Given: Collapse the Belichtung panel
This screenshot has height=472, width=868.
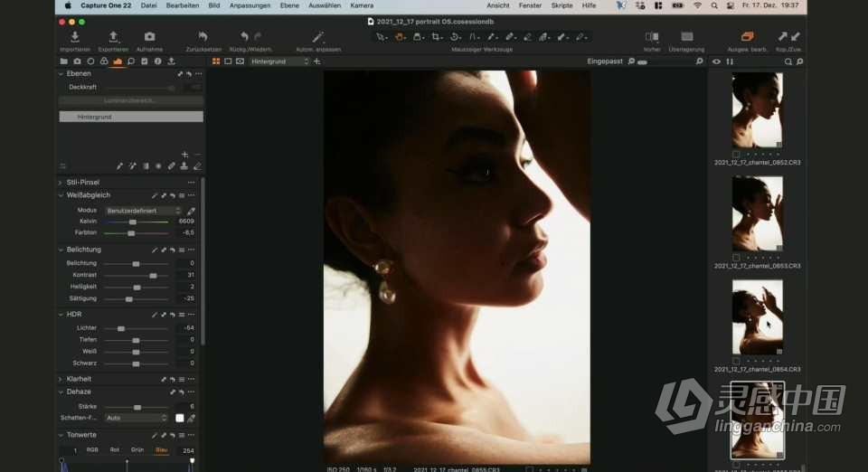Looking at the screenshot, I should click(61, 250).
